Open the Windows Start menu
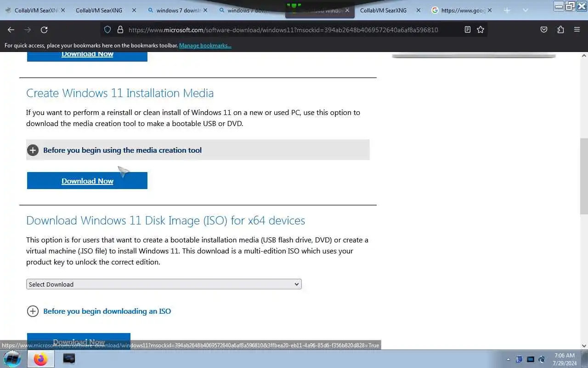This screenshot has width=588, height=368. 12,359
